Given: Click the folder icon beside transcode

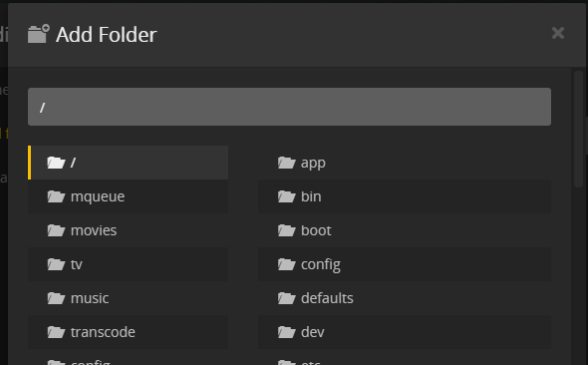Looking at the screenshot, I should click(56, 332).
